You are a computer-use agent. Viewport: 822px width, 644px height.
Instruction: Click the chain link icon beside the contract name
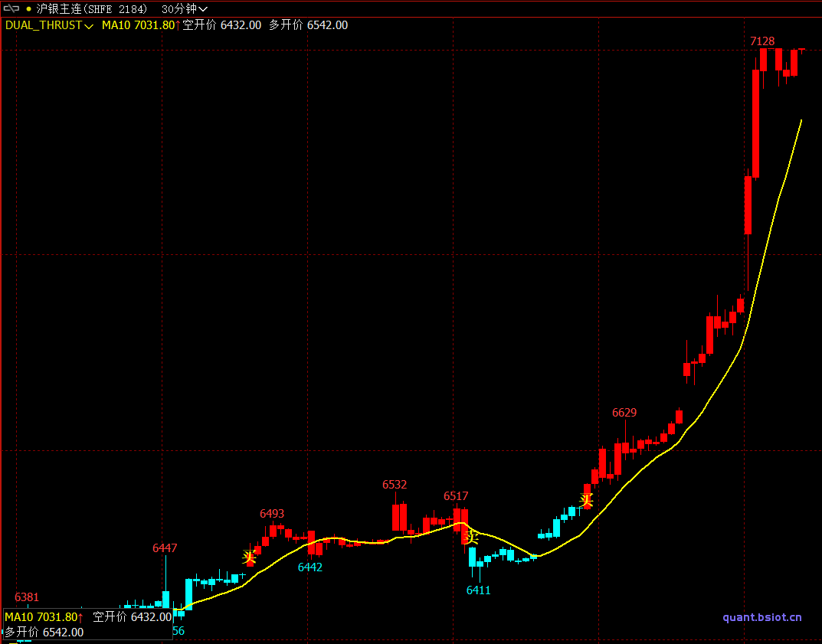point(11,8)
